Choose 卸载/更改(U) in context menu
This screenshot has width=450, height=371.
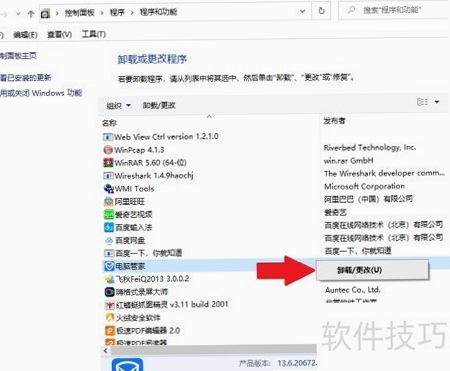372,270
